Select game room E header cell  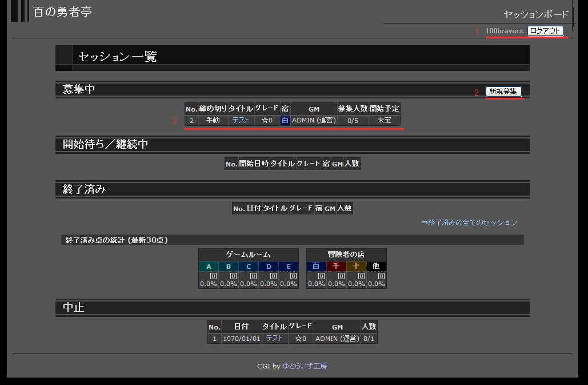click(x=289, y=267)
